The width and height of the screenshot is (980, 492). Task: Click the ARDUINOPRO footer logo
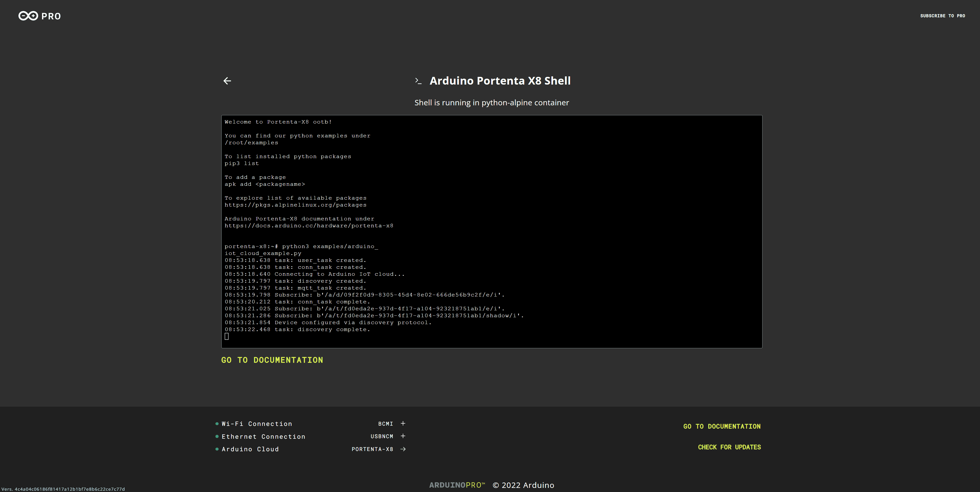coord(457,485)
